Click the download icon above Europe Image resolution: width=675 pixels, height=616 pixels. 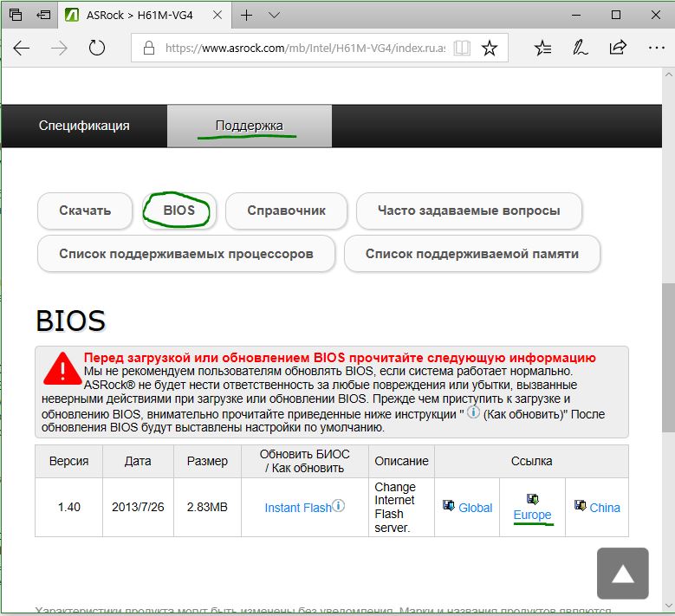pos(533,499)
